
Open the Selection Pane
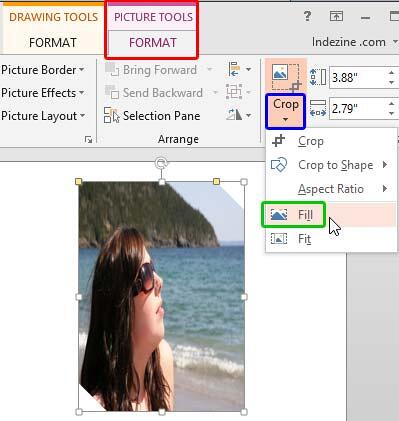152,116
